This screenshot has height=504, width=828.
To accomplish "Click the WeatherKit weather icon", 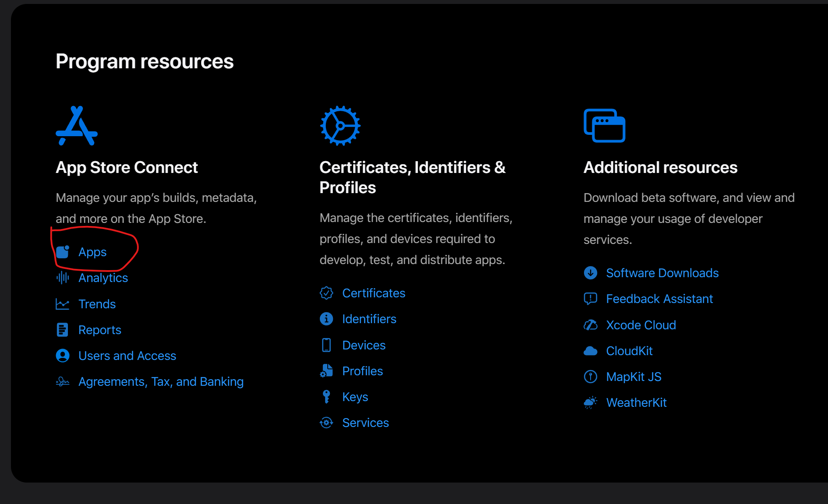I will [591, 402].
